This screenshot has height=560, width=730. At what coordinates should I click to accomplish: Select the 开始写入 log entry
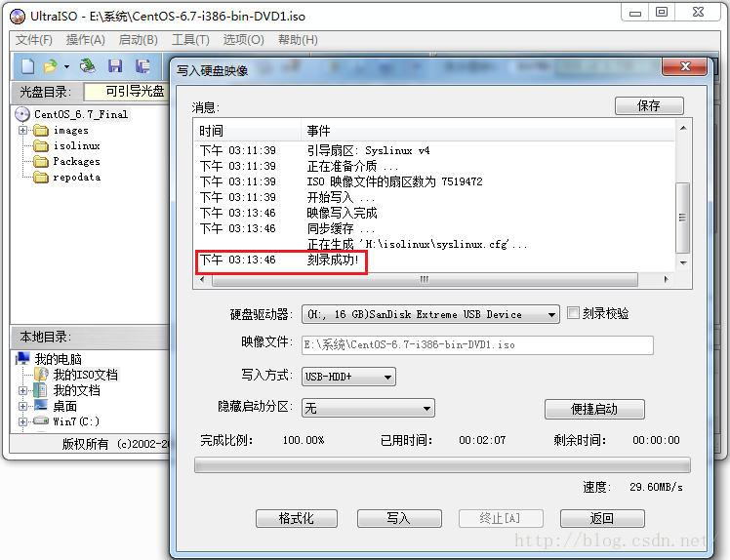point(342,197)
